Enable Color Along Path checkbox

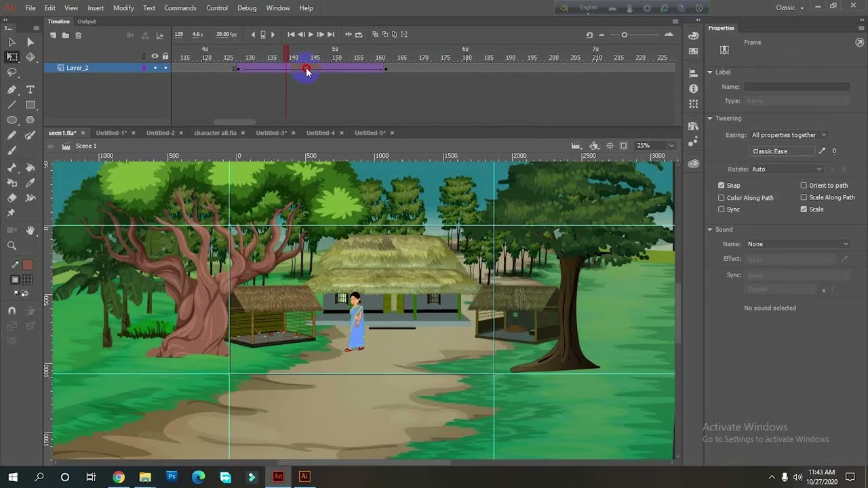tap(722, 198)
